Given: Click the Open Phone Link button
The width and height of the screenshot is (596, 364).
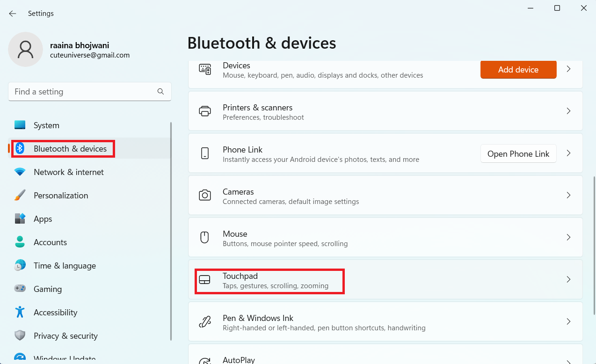Looking at the screenshot, I should point(518,154).
